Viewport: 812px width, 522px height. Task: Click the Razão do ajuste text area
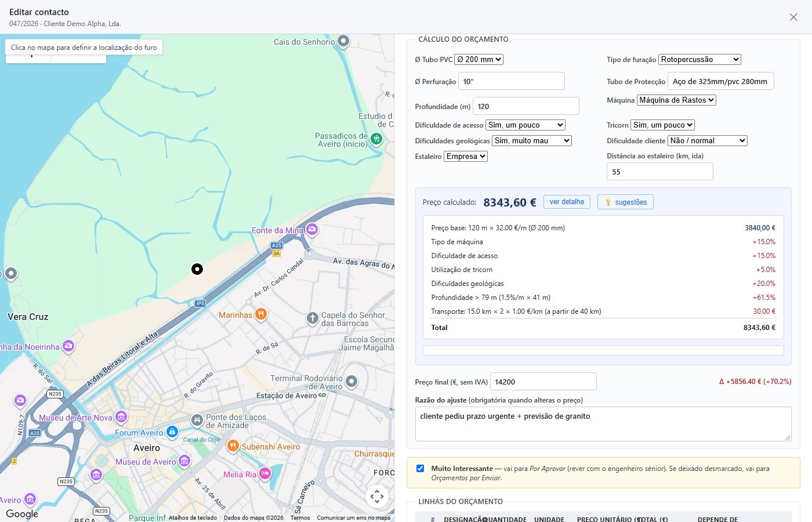click(x=603, y=424)
